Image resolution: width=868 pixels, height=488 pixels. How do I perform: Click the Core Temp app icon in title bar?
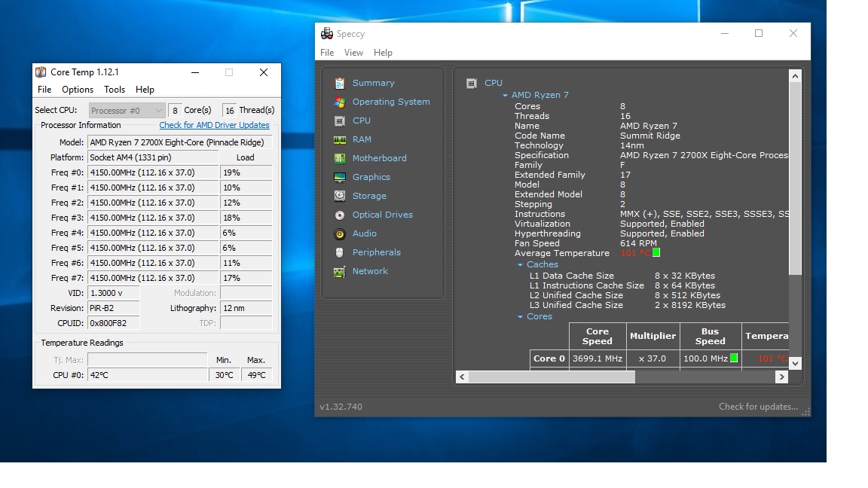tap(41, 72)
